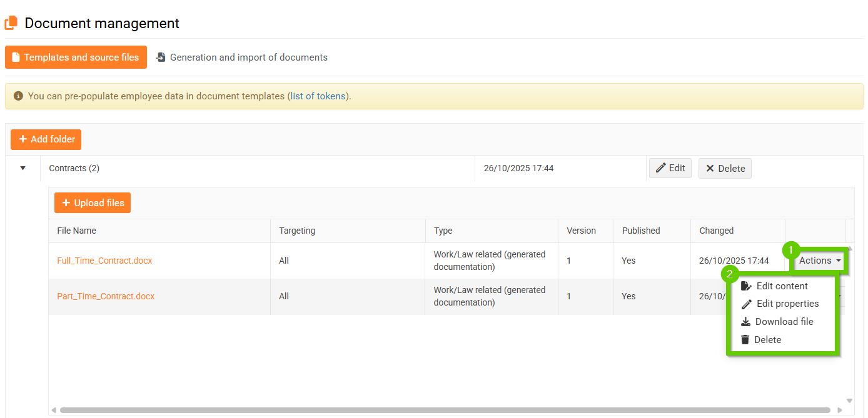Delete the Contracts folder

tap(725, 168)
